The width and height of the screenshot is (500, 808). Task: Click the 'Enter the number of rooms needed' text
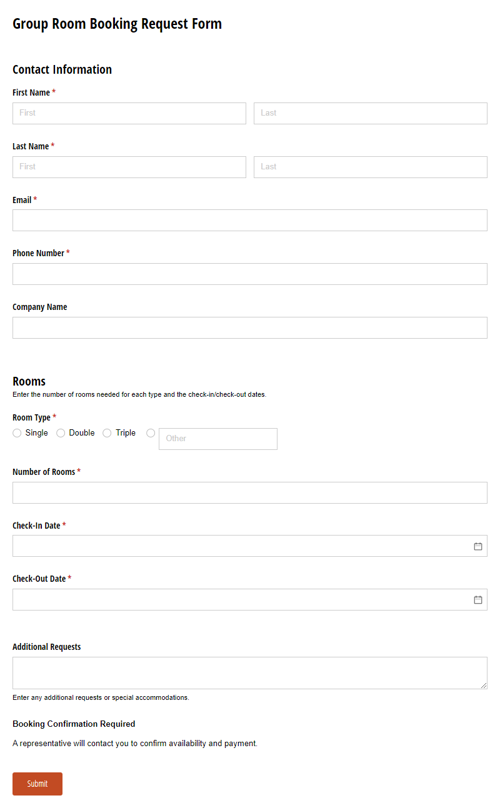(139, 394)
